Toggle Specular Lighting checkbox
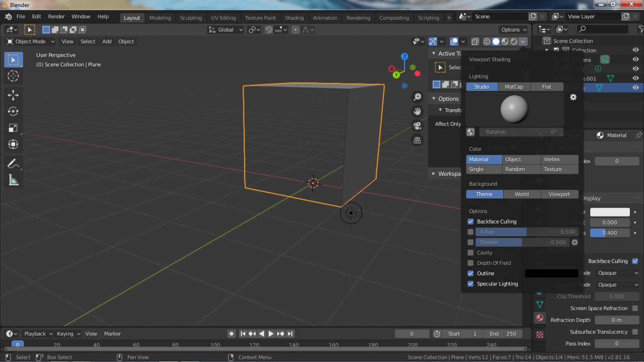The width and height of the screenshot is (644, 362). 471,283
